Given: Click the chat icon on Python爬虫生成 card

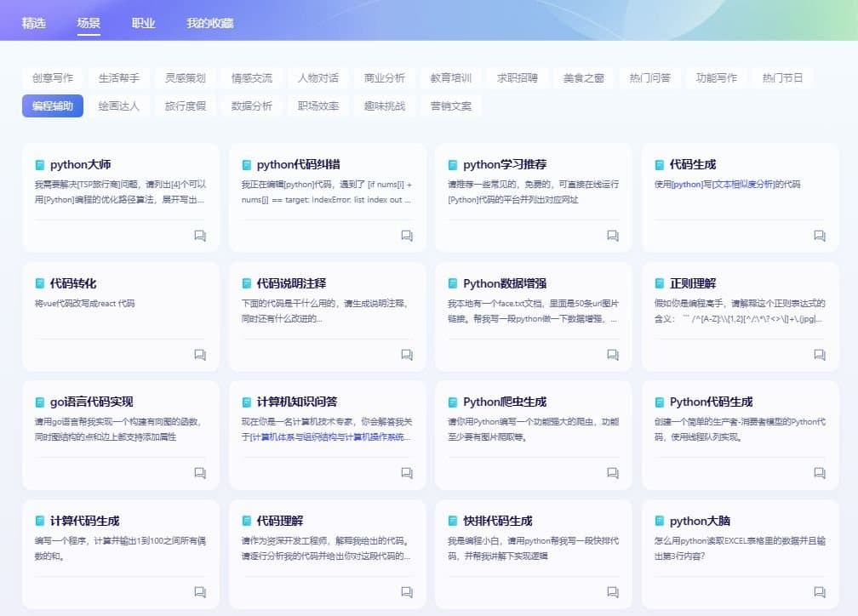Looking at the screenshot, I should click(x=613, y=473).
